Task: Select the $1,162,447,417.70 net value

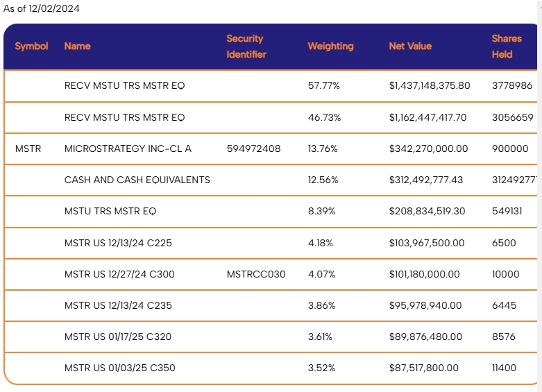Action: [428, 117]
